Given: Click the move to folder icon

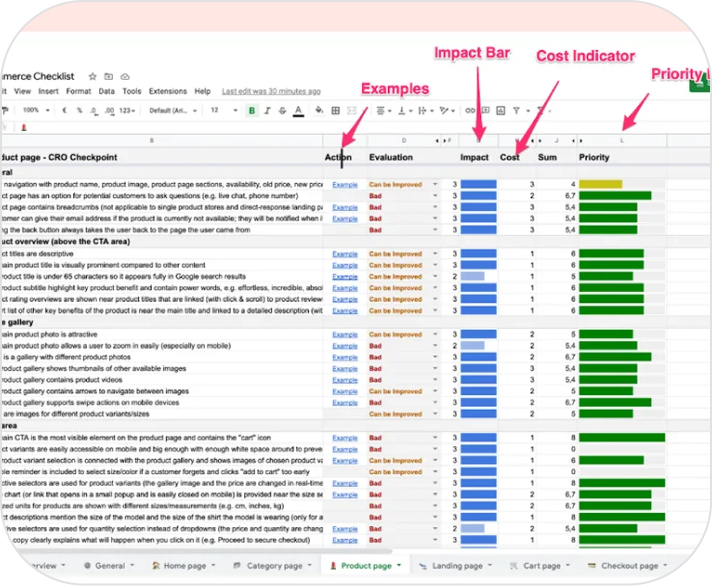Looking at the screenshot, I should click(107, 76).
